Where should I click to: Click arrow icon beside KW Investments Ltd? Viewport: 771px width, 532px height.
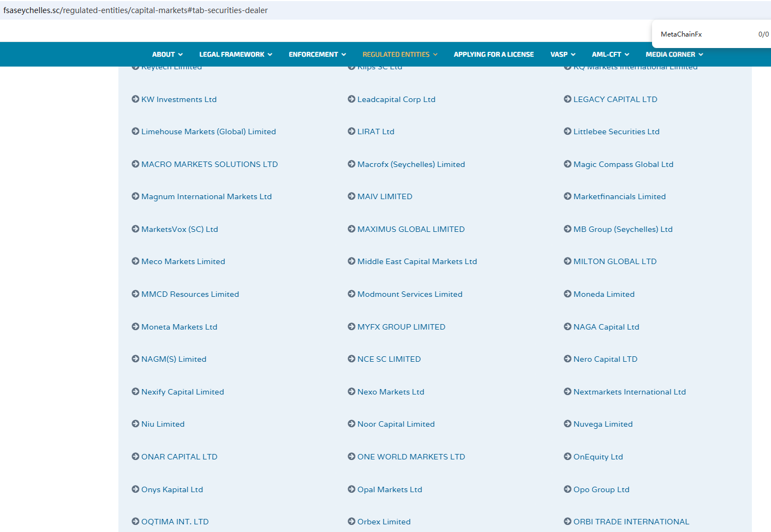(135, 99)
